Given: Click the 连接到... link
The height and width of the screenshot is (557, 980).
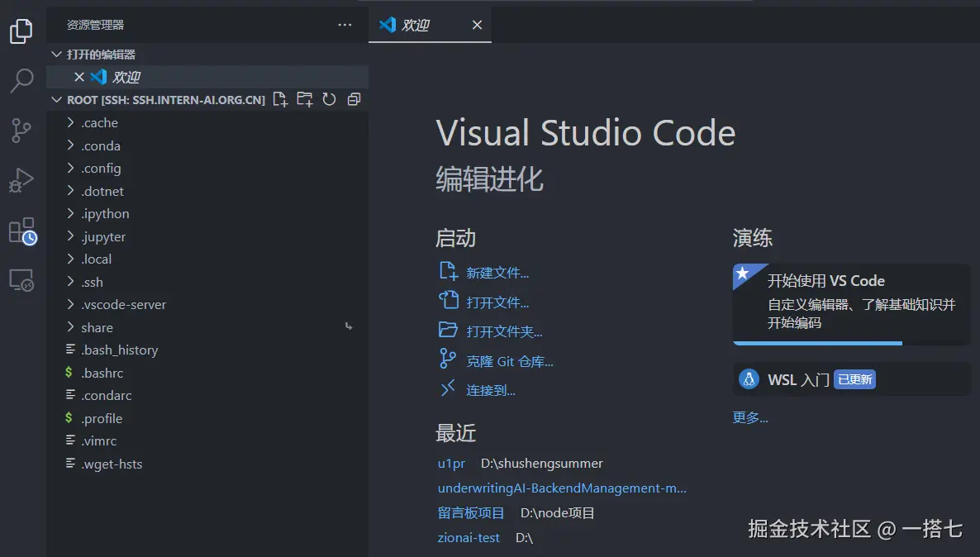Looking at the screenshot, I should (x=491, y=390).
